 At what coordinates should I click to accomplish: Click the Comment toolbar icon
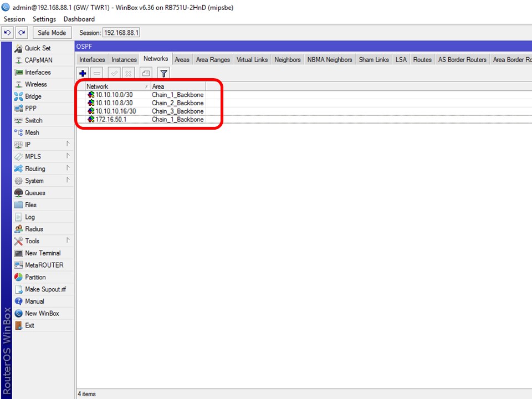[146, 73]
